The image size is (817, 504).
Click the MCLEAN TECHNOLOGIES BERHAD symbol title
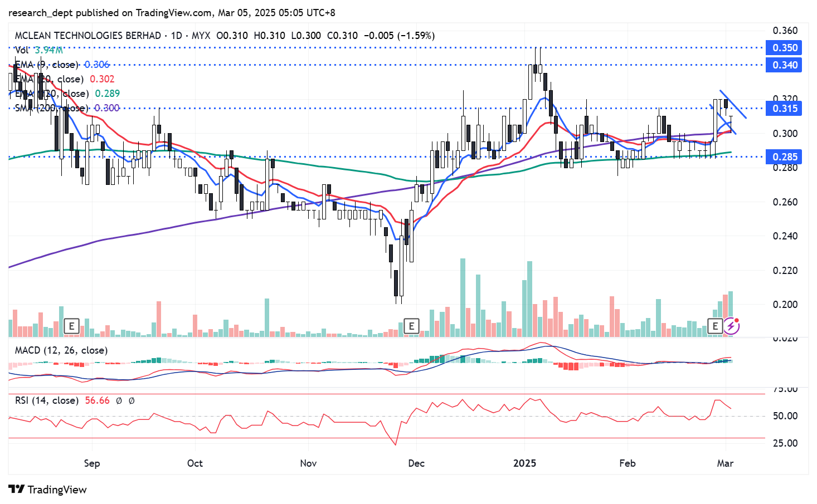[87, 36]
